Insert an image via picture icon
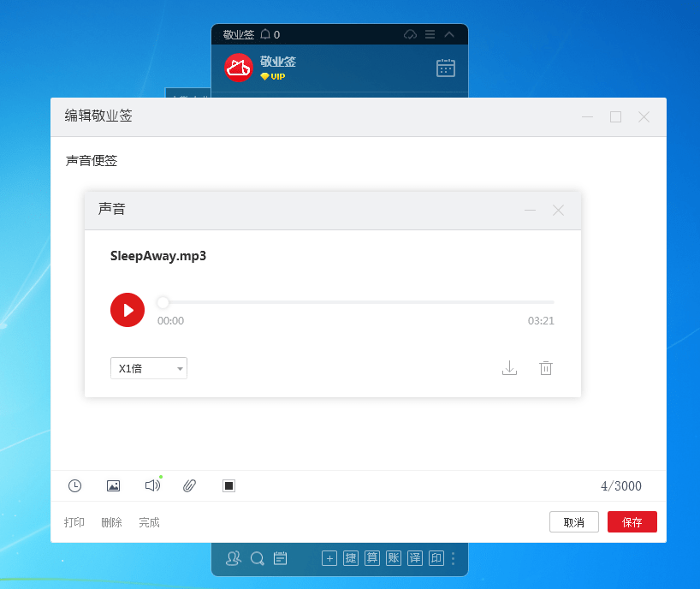 point(114,486)
